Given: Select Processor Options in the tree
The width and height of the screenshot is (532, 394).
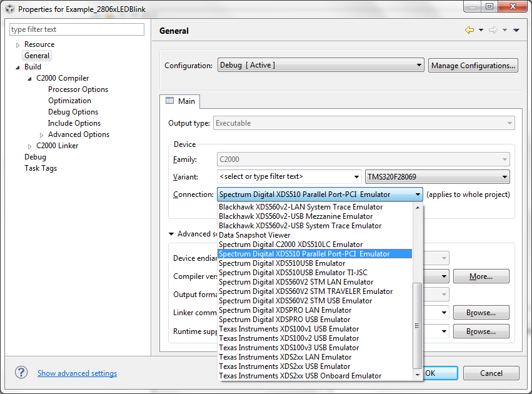Looking at the screenshot, I should [x=78, y=89].
